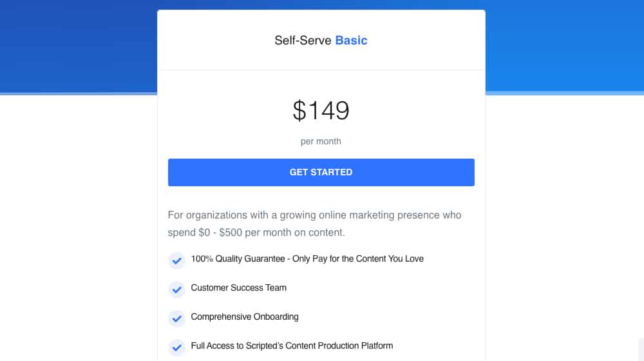Click the 100% Quality Guarantee feature text
This screenshot has width=644, height=361.
click(x=307, y=259)
